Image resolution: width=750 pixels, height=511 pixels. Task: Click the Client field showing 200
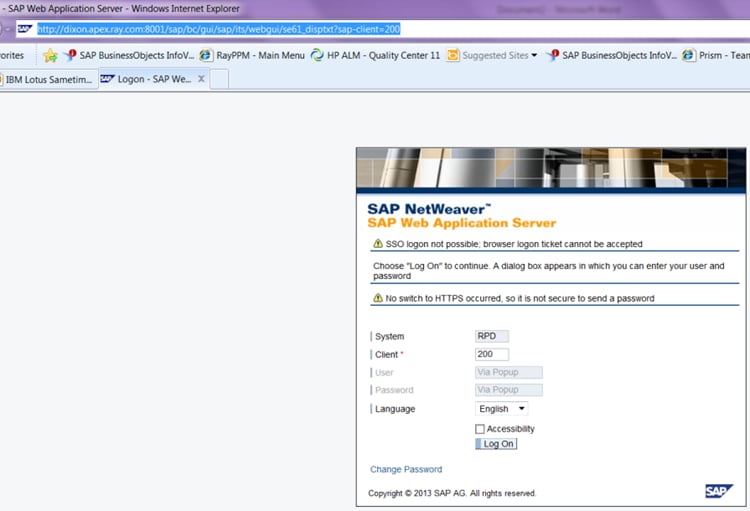click(492, 354)
